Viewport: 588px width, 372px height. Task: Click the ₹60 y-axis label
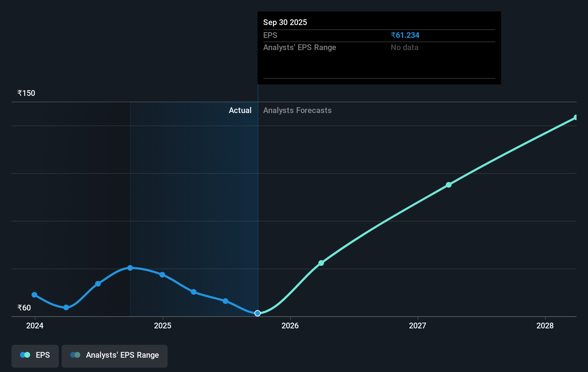24,308
